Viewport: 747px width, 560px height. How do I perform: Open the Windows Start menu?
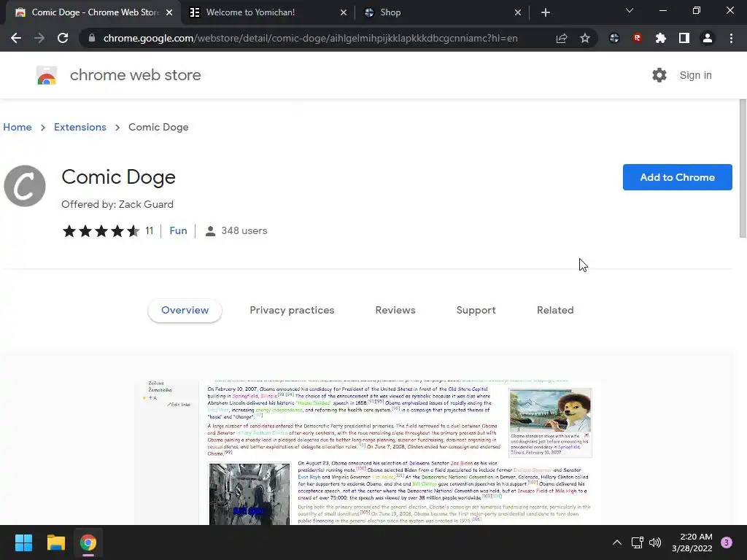[23, 542]
